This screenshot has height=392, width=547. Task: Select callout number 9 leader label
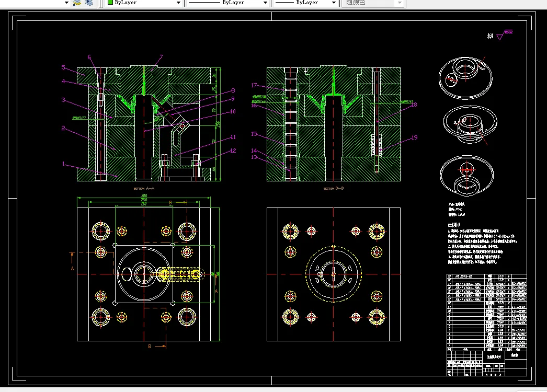pyautogui.click(x=233, y=99)
